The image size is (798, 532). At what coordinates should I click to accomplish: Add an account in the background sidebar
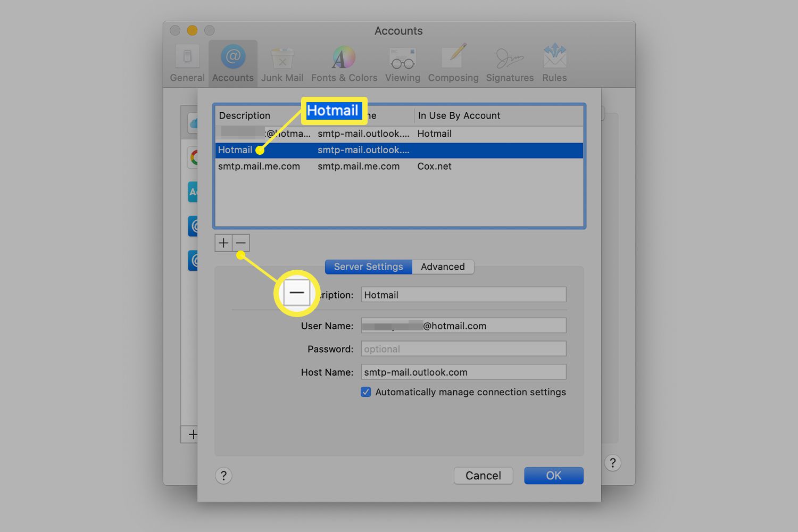pyautogui.click(x=192, y=435)
